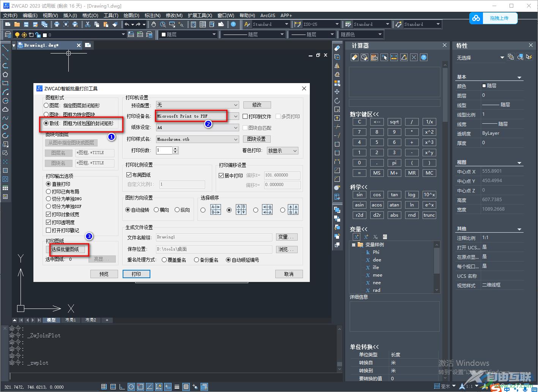Switch to 布局1 layout tab

pos(70,320)
